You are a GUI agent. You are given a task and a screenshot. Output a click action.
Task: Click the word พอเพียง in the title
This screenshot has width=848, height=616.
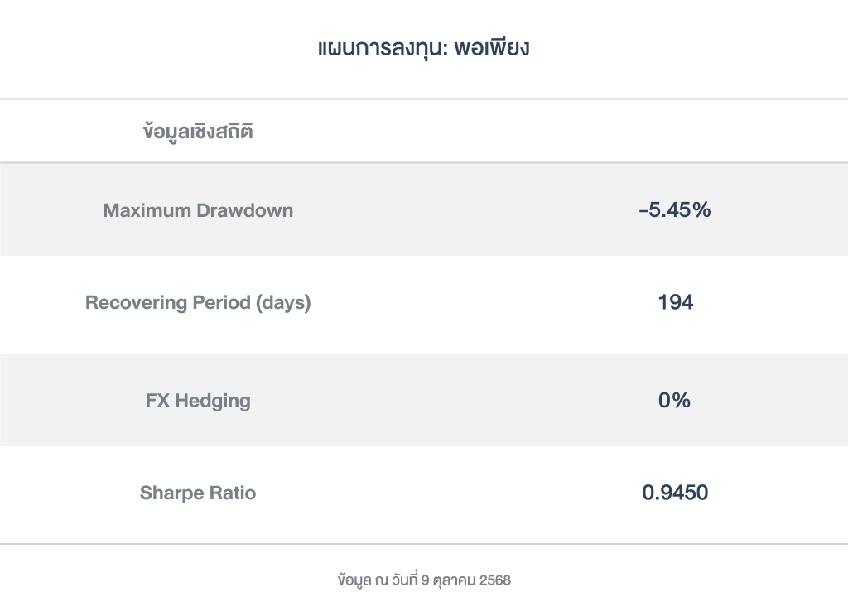492,48
